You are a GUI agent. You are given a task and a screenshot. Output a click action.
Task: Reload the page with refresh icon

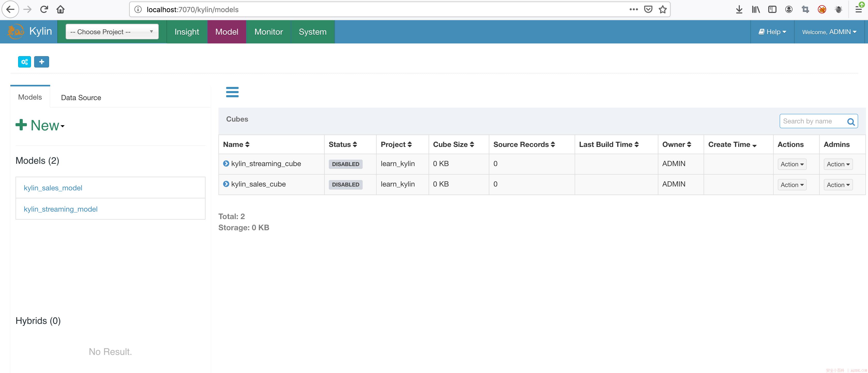tap(44, 10)
